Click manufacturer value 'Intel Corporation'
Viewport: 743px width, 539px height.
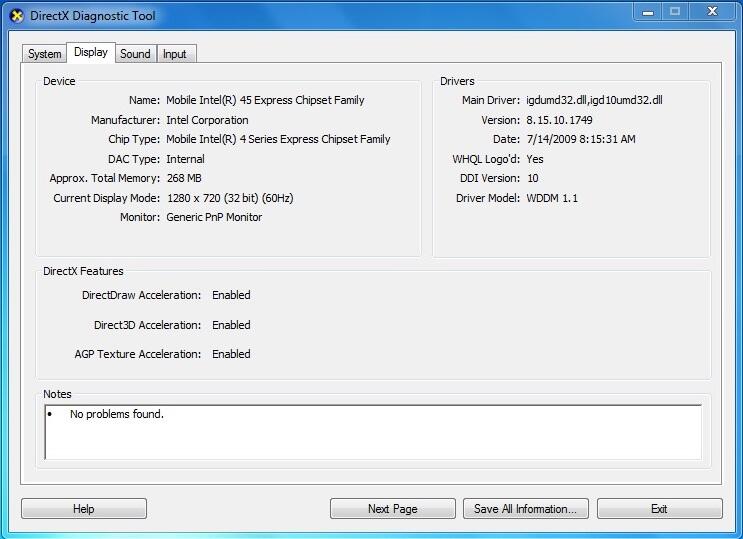point(207,120)
